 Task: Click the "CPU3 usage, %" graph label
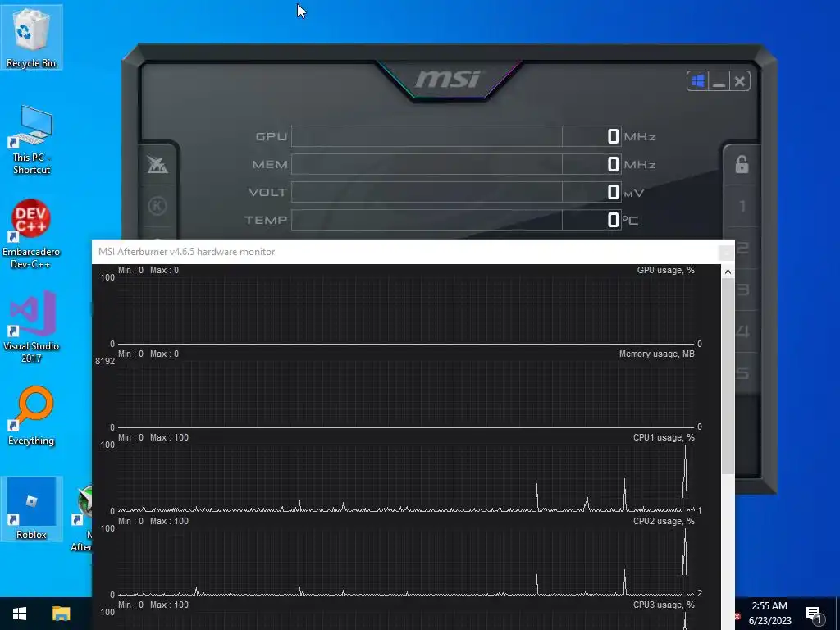click(663, 605)
